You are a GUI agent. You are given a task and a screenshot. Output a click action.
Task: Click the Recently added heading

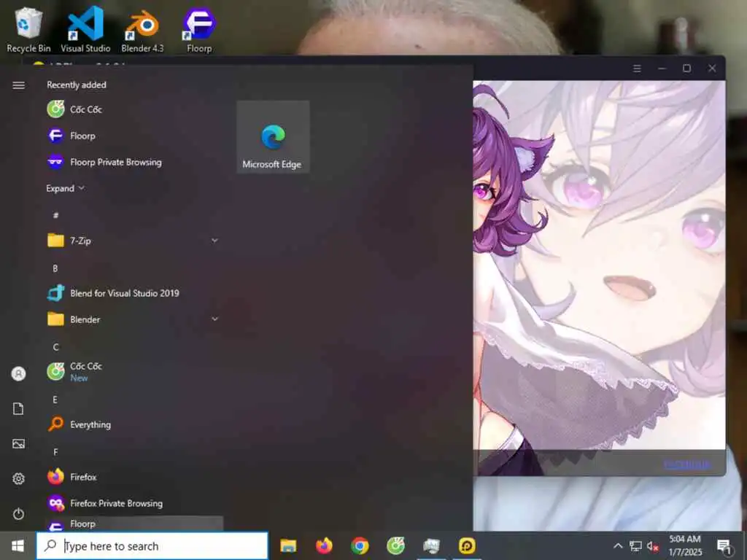tap(77, 85)
